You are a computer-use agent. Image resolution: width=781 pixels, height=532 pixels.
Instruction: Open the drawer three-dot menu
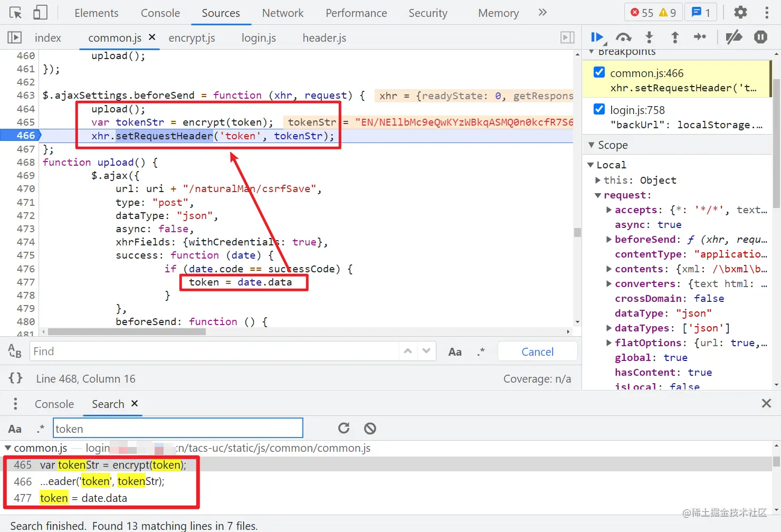[x=15, y=404]
